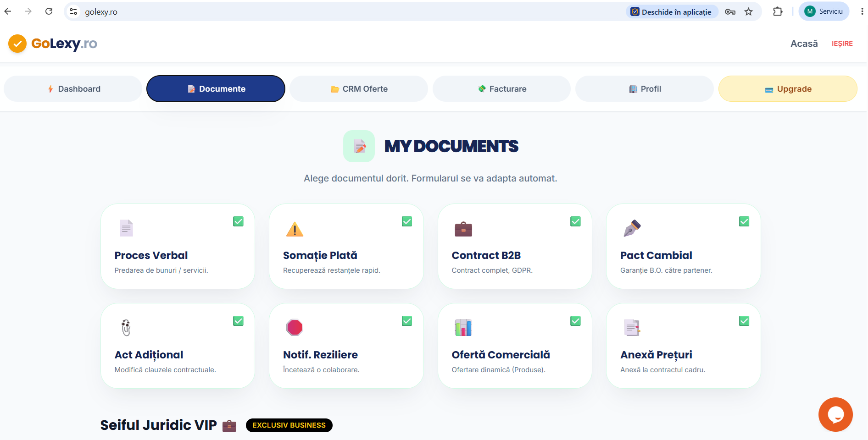
Task: Click the Ofertă Comercială chart icon
Action: tap(463, 327)
